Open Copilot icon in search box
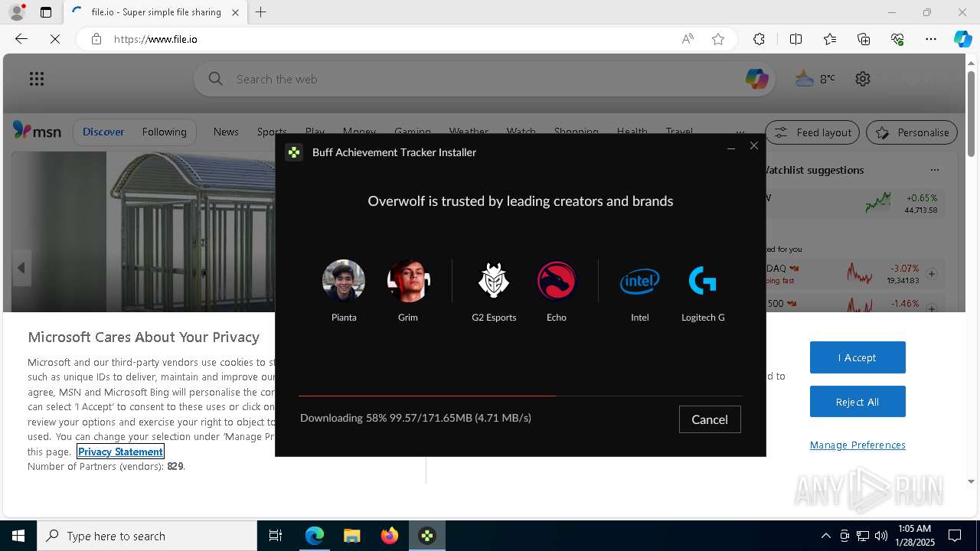The image size is (980, 551). pos(756,79)
